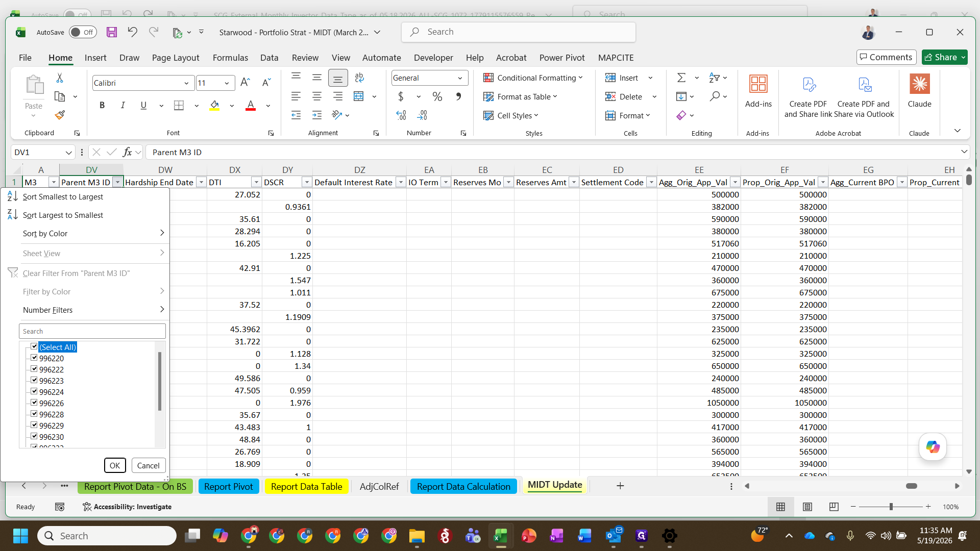Switch to Report Pivot sheet
980x551 pixels.
point(229,486)
